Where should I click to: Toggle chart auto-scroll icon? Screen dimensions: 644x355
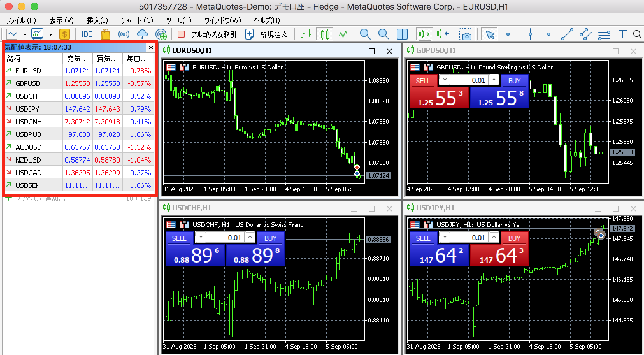click(425, 34)
